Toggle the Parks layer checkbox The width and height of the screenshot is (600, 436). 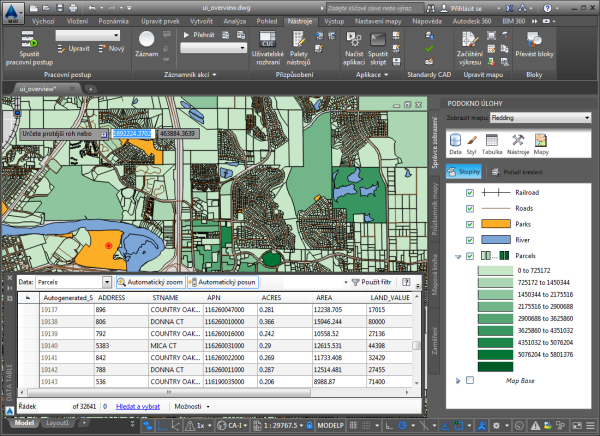471,223
